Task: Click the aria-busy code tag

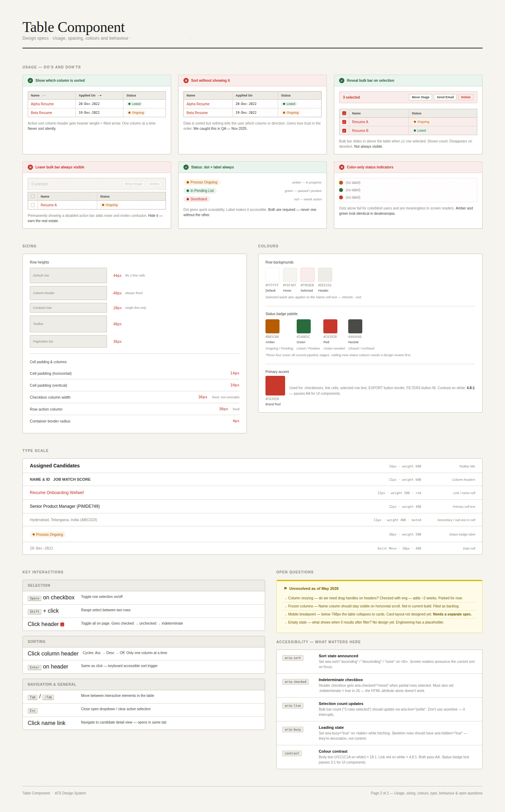Action: tap(293, 730)
